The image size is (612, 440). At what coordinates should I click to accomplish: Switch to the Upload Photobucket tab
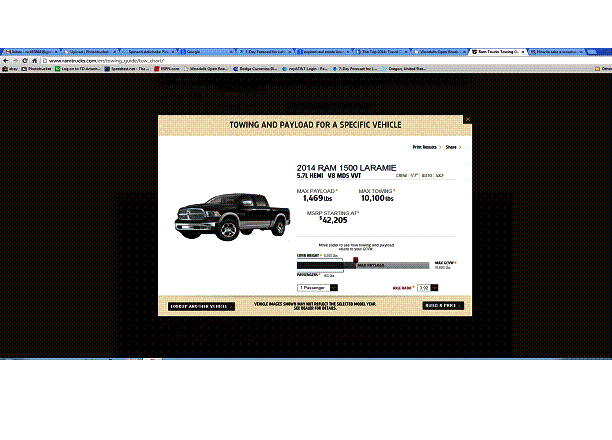(91, 52)
